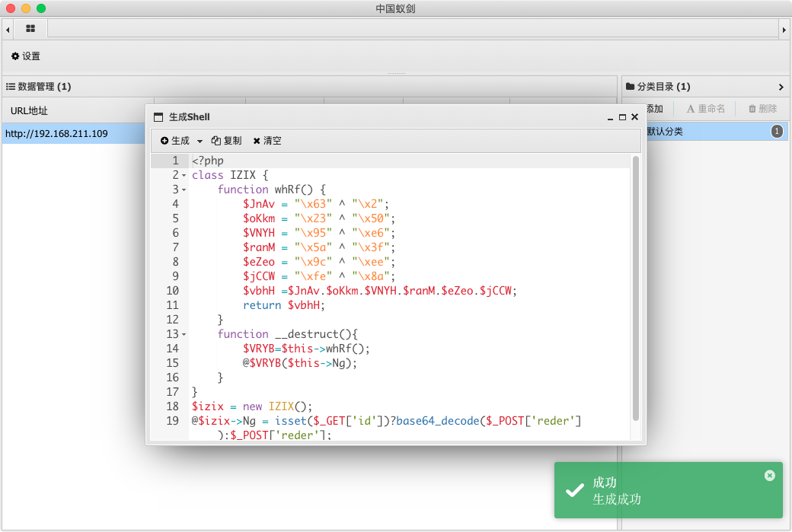792x532 pixels.
Task: Click the code editor vertical scrollbar
Action: [x=635, y=288]
